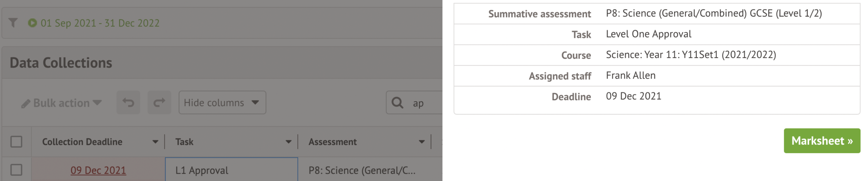
Task: Expand the Task column dropdown arrow
Action: [x=289, y=142]
